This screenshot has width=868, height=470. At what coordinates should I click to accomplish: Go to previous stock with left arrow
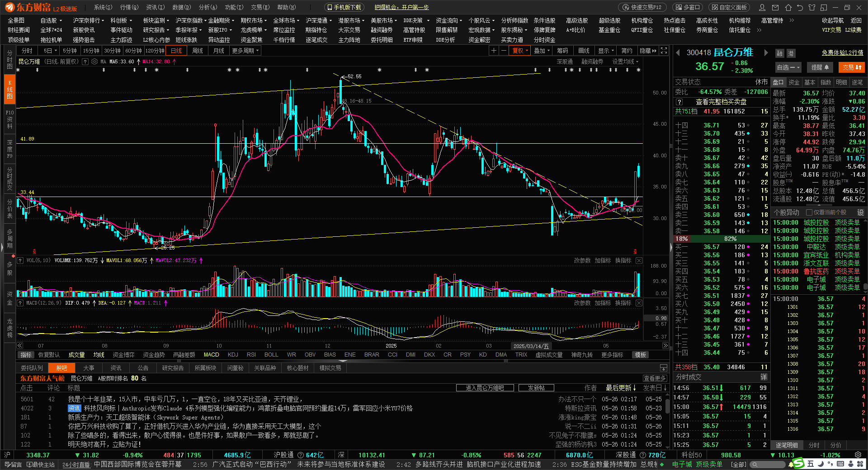[x=678, y=53]
